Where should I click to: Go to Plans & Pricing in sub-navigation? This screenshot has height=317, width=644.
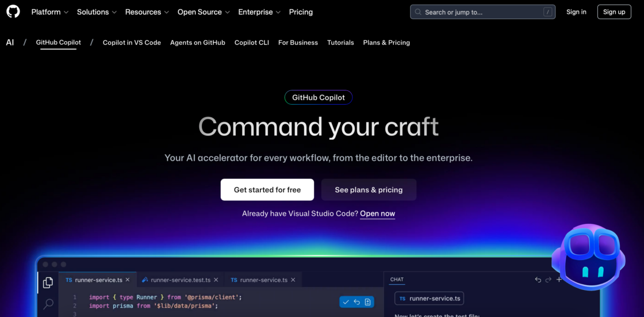(x=386, y=43)
